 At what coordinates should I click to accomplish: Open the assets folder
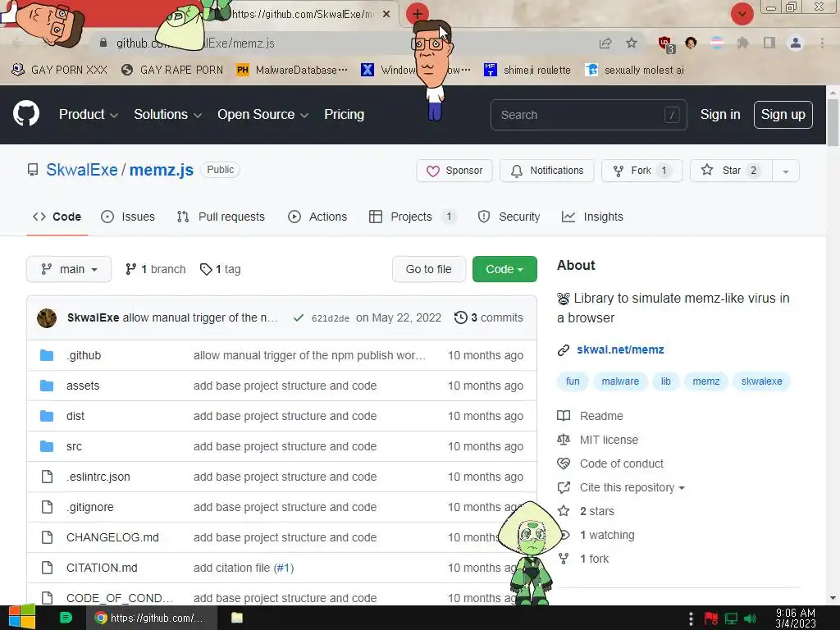point(83,386)
